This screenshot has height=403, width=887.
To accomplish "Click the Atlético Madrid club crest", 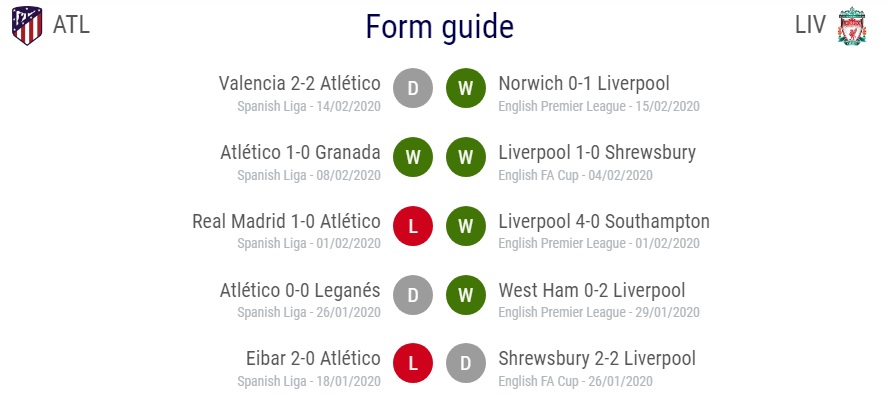I will pyautogui.click(x=27, y=25).
